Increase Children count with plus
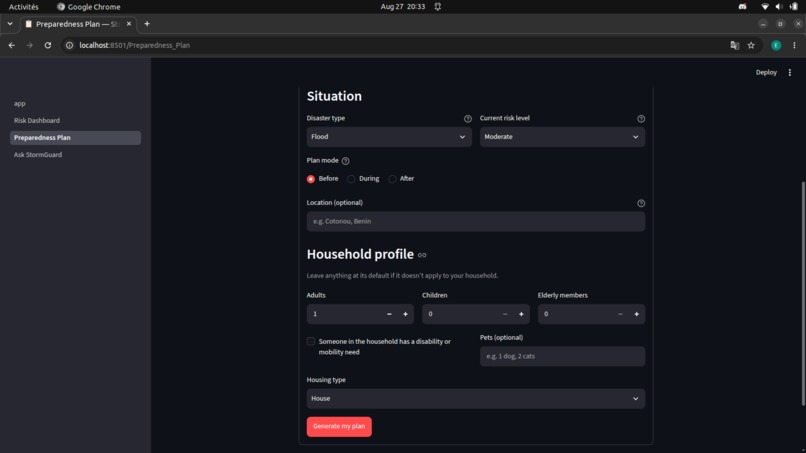Image resolution: width=806 pixels, height=453 pixels. coord(521,314)
